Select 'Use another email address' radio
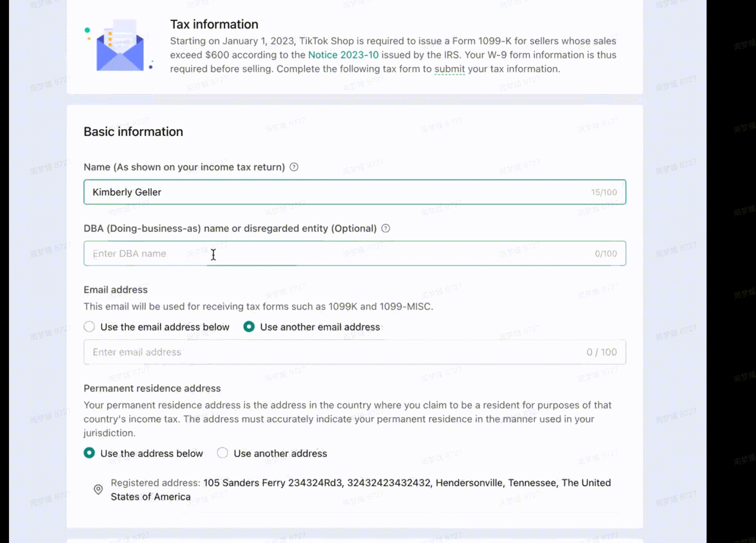 [x=249, y=327]
